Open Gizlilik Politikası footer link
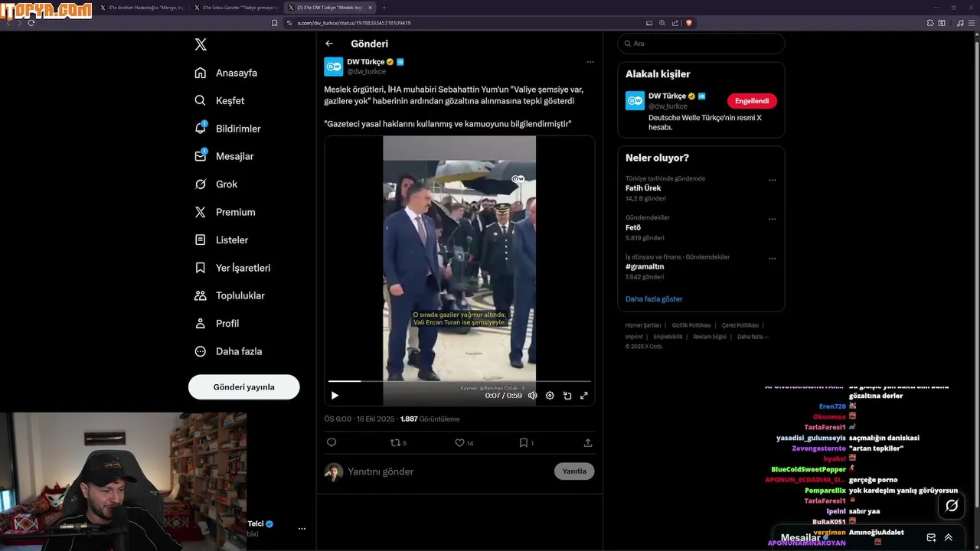Image resolution: width=980 pixels, height=551 pixels. pyautogui.click(x=691, y=325)
